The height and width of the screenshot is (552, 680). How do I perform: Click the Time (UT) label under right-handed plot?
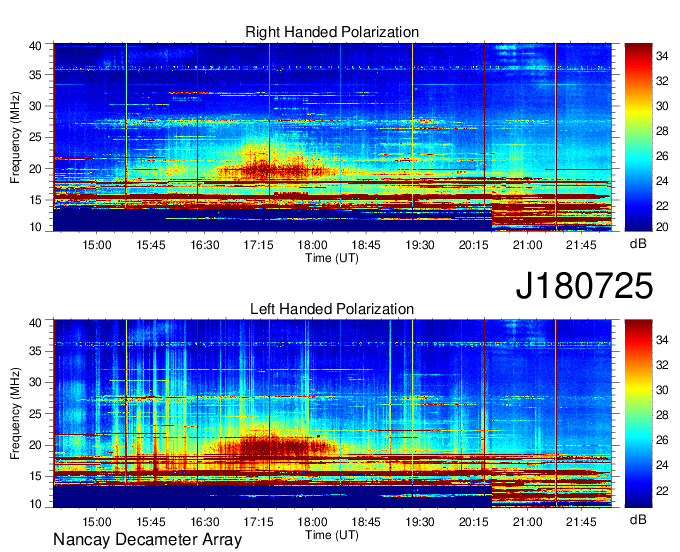[x=332, y=258]
